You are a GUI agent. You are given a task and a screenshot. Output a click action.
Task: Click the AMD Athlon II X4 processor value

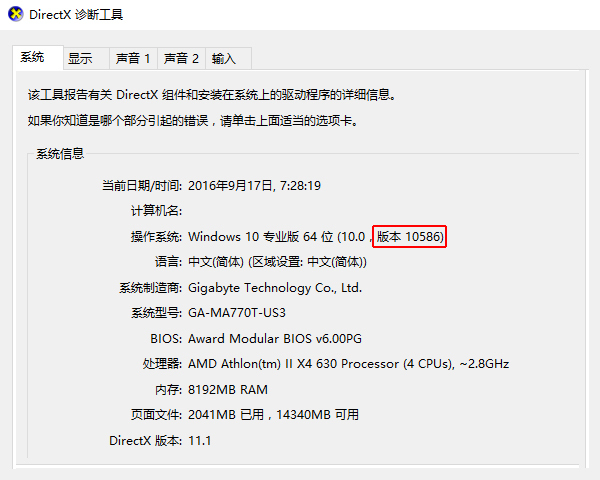coord(348,364)
